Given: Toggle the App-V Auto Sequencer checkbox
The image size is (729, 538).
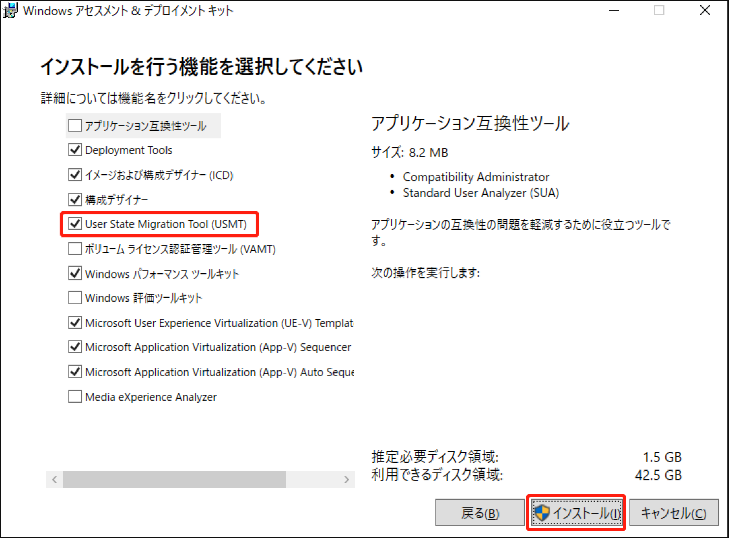Looking at the screenshot, I should pos(75,372).
